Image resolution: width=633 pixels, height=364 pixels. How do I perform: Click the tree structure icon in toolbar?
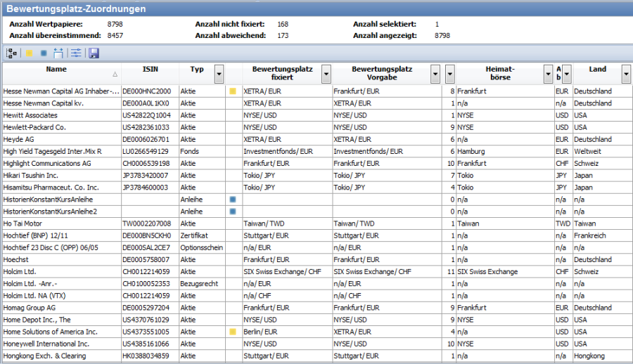coord(11,53)
